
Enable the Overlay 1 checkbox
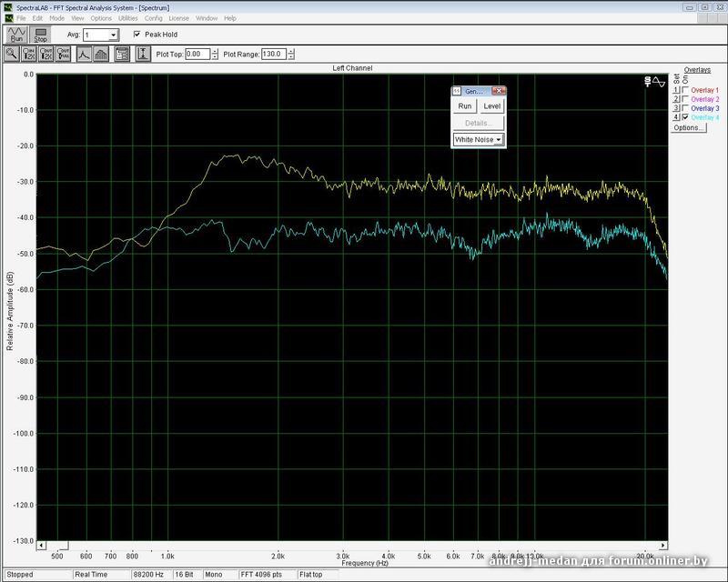(x=685, y=91)
